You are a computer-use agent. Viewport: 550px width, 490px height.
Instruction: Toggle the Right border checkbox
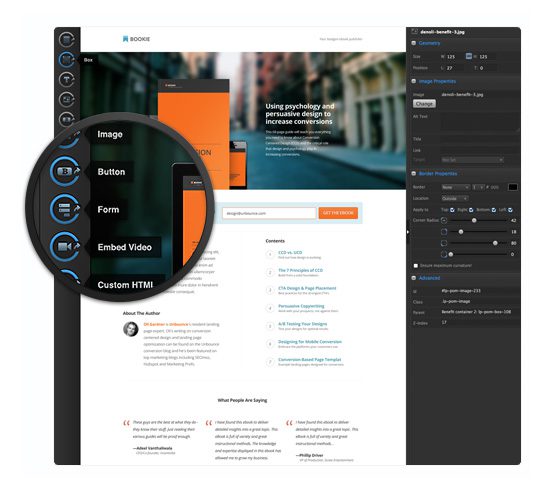point(471,210)
